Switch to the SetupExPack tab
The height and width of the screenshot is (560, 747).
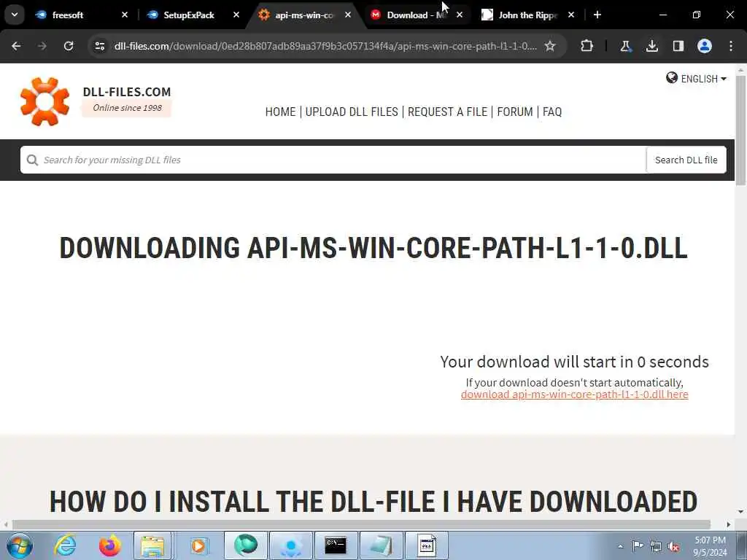point(190,15)
